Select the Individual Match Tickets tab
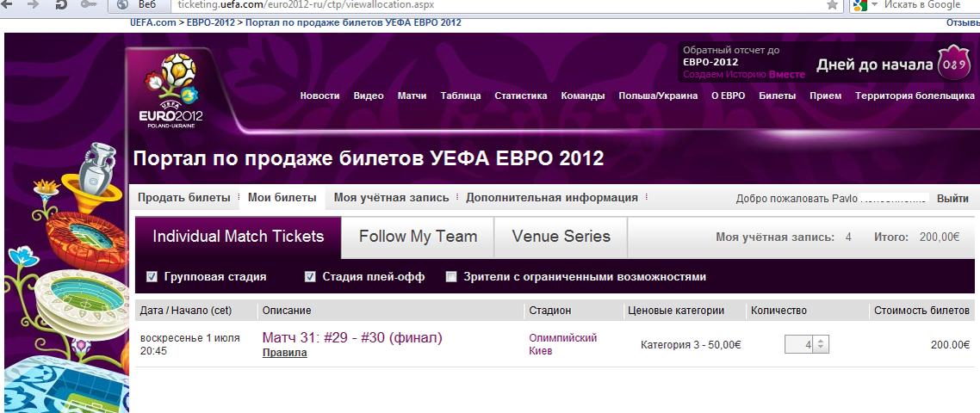Viewport: 980px width, 413px height. [x=239, y=237]
